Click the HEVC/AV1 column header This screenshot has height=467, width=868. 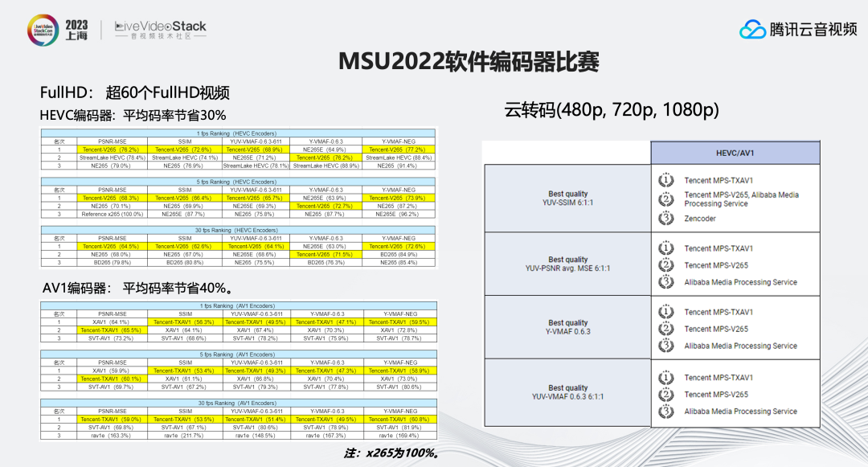coord(735,153)
